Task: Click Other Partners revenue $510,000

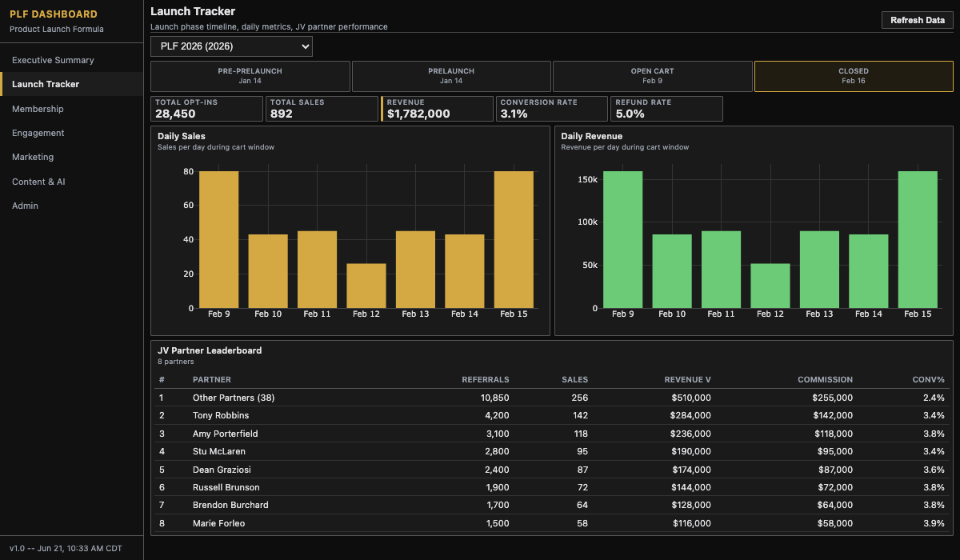Action: pyautogui.click(x=691, y=398)
